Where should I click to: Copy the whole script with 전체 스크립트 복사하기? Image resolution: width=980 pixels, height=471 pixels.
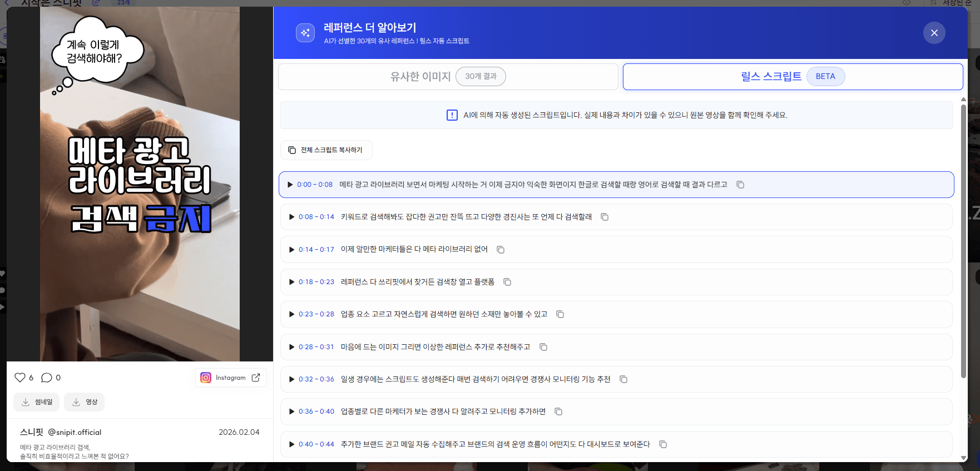(x=326, y=150)
